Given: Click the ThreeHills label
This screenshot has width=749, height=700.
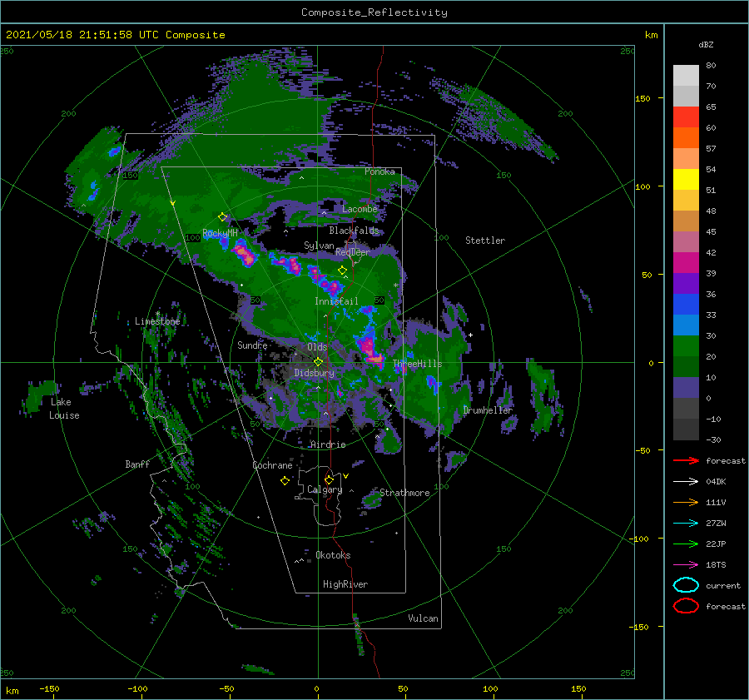Looking at the screenshot, I should point(418,364).
